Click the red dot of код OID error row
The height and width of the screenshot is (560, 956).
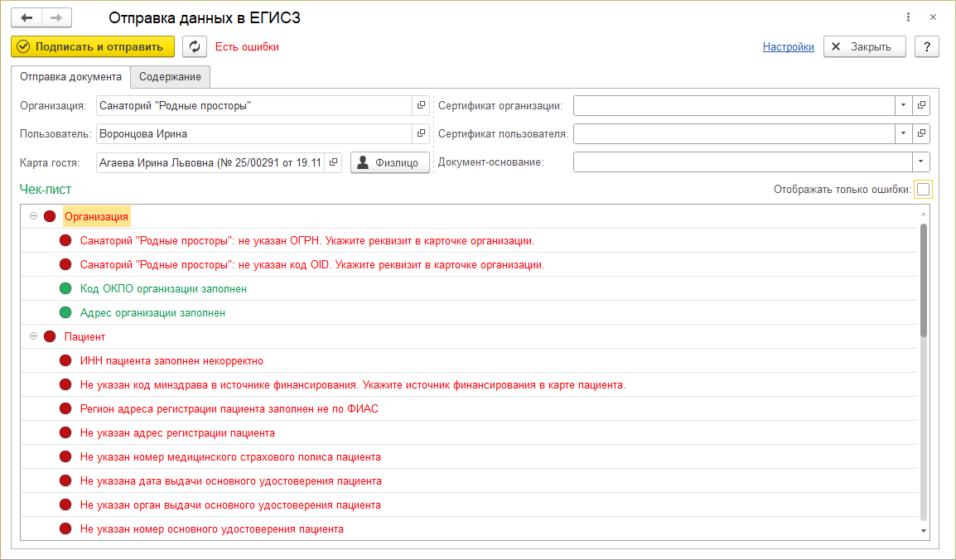(65, 264)
